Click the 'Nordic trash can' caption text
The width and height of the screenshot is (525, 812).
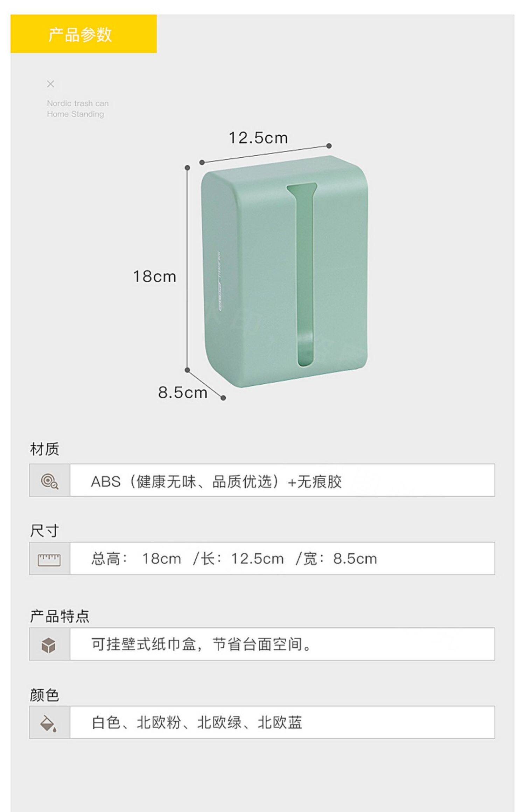pyautogui.click(x=78, y=104)
